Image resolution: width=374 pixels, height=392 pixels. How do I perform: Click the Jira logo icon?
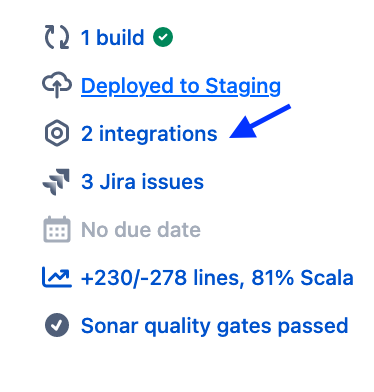(56, 182)
